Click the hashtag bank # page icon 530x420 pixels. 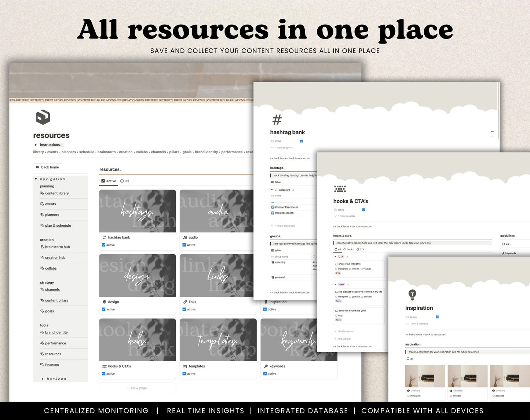coord(277,120)
